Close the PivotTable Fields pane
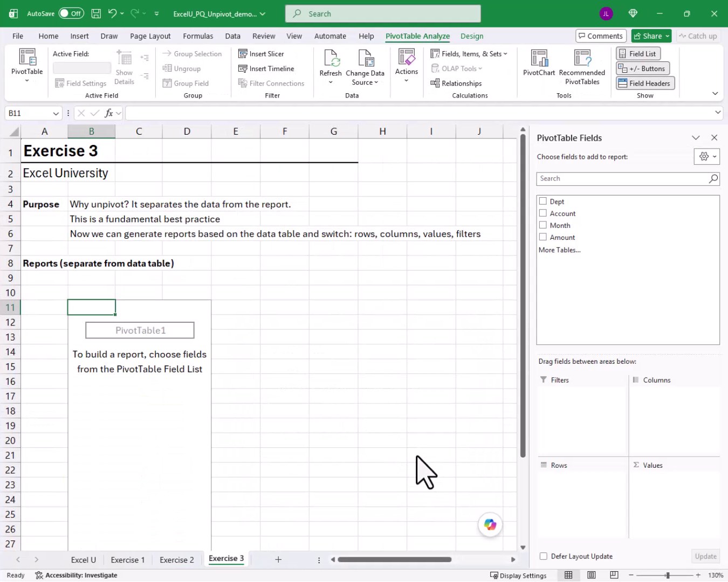Screen dimensions: 728x582 [x=714, y=138]
